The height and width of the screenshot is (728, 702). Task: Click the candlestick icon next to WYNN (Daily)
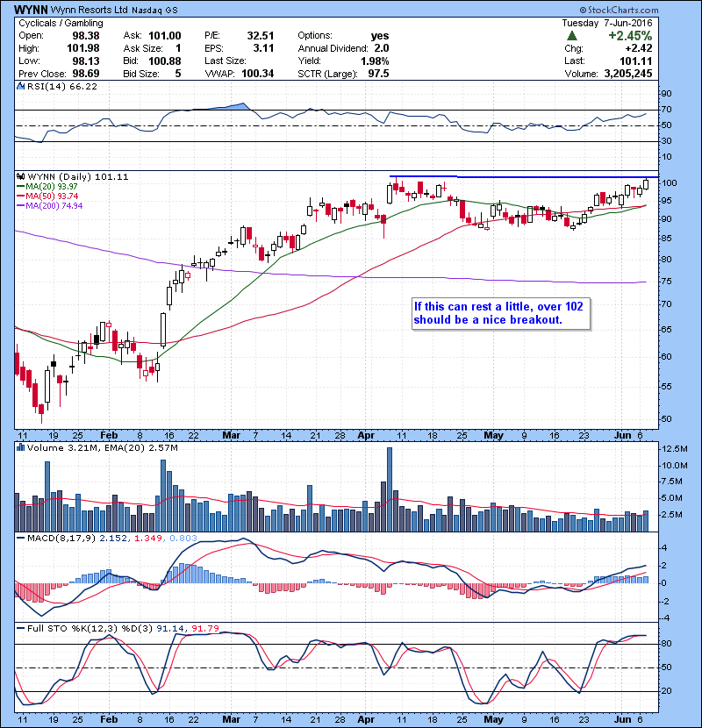pyautogui.click(x=20, y=176)
